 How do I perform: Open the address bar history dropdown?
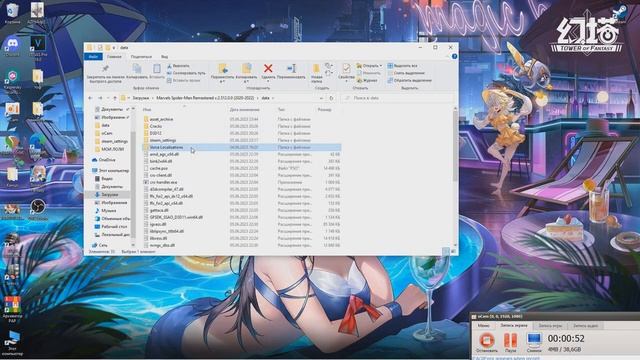pos(321,98)
